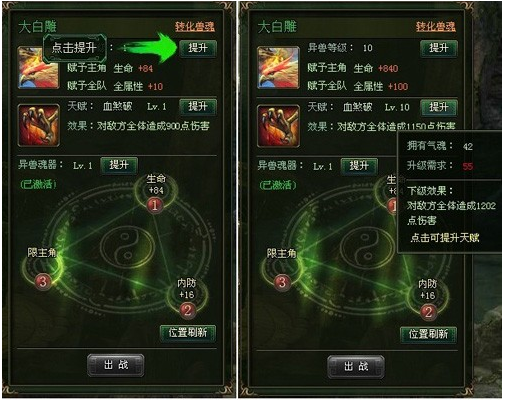506x400 pixels.
Task: Select soul slot 2 in left panel circle
Action: tap(187, 310)
